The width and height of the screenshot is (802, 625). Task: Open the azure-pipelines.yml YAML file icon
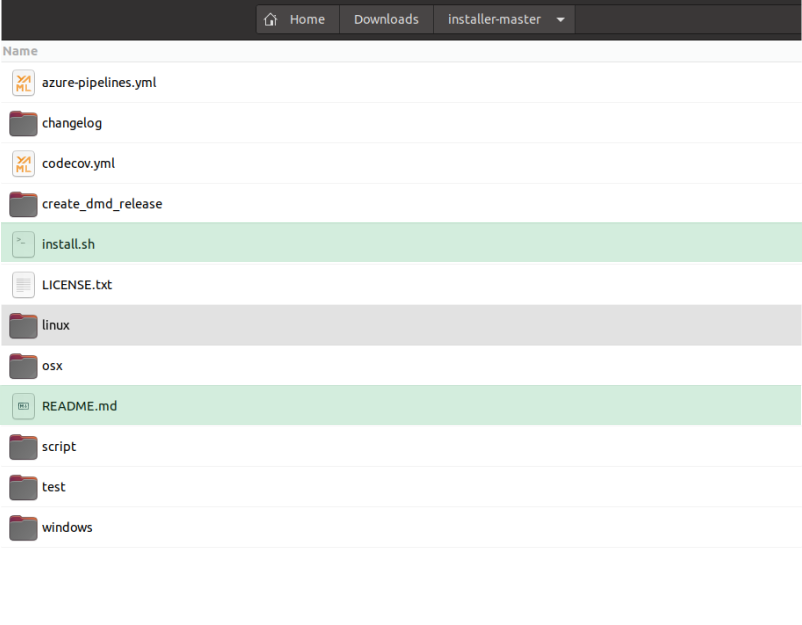23,83
